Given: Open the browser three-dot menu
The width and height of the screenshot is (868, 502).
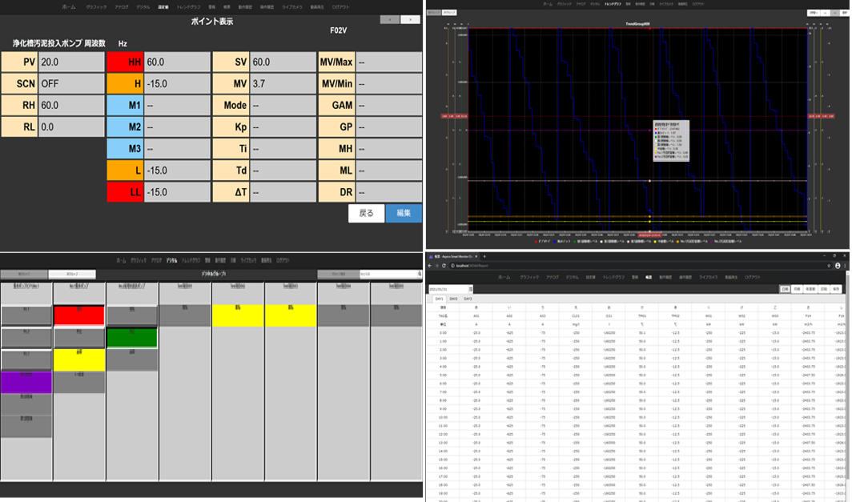Looking at the screenshot, I should (846, 266).
